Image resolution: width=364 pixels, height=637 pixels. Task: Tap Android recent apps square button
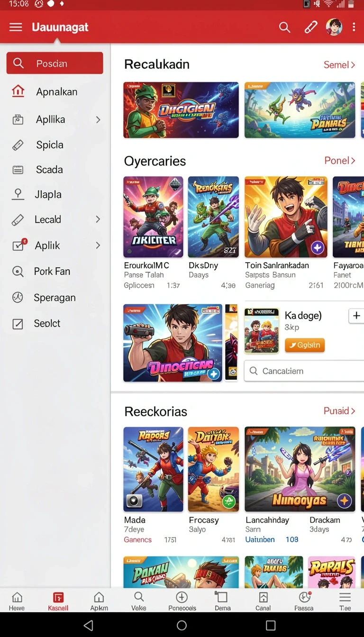click(271, 625)
